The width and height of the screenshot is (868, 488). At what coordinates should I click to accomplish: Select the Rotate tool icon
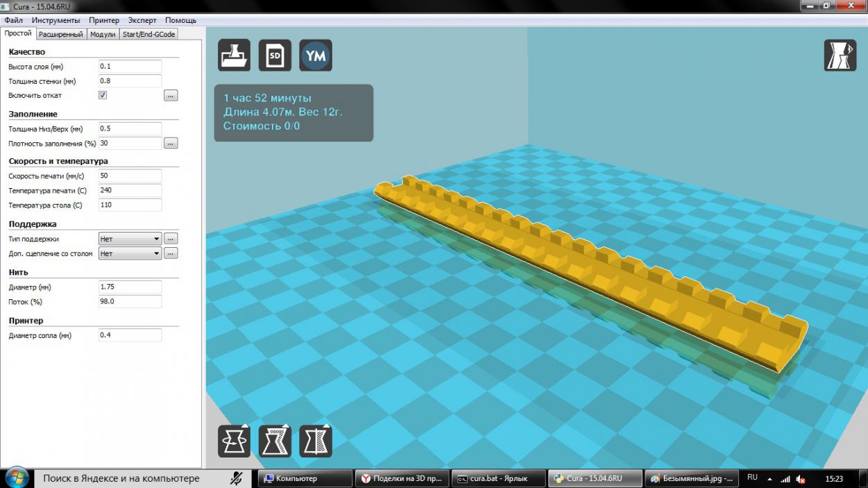coord(235,441)
